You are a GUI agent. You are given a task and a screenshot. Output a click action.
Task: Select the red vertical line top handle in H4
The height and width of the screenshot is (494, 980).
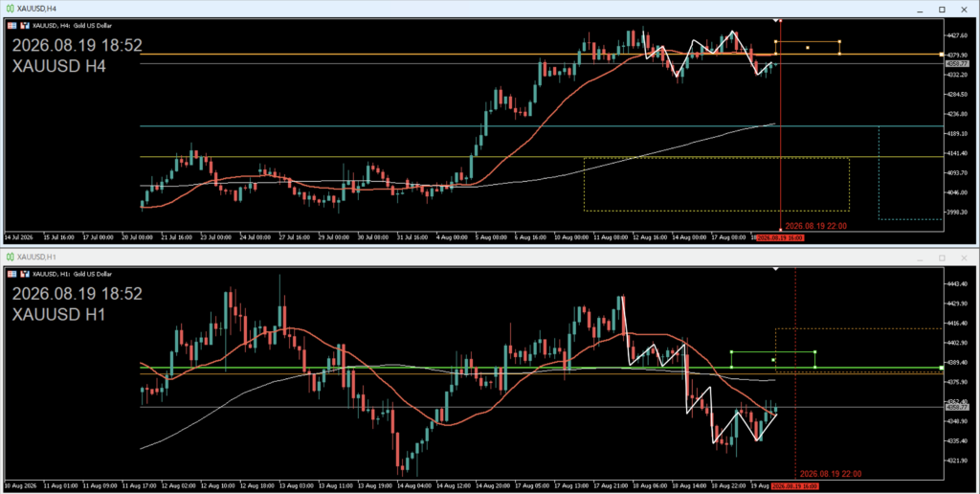pos(781,21)
